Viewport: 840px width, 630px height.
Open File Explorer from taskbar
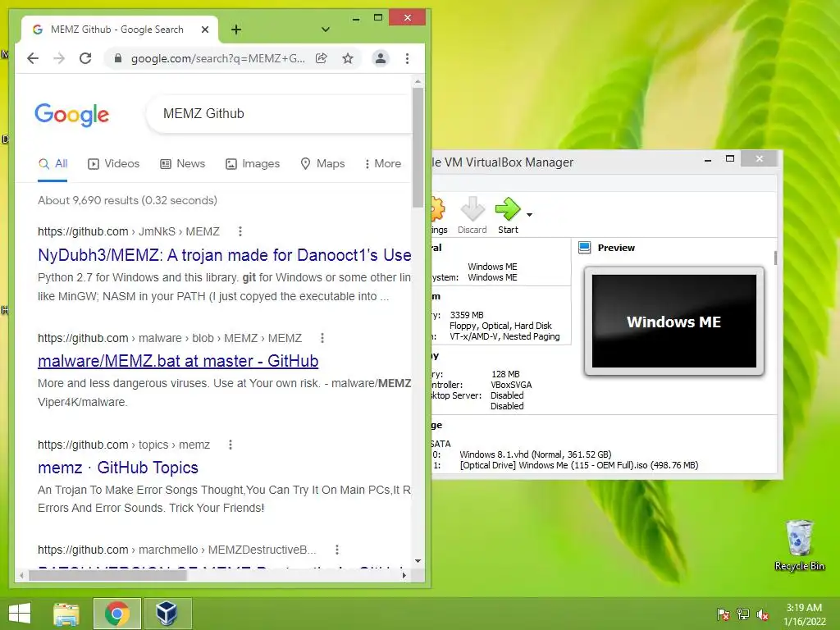66,614
